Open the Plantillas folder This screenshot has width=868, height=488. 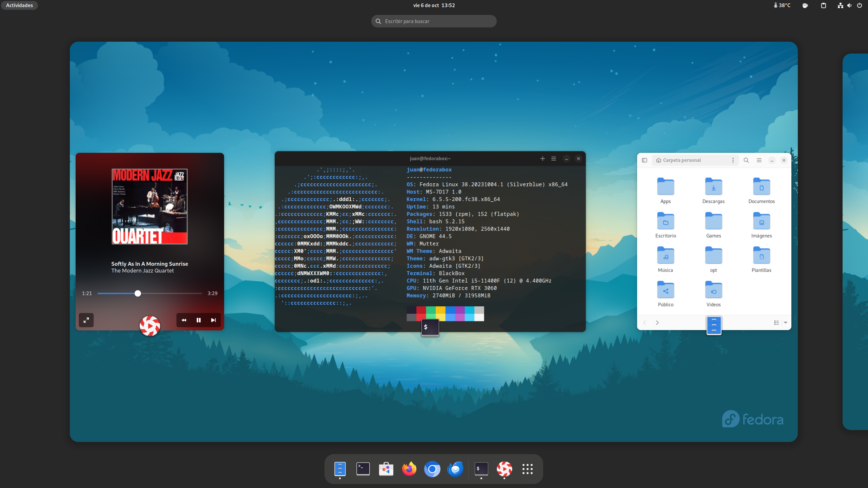[x=762, y=260]
